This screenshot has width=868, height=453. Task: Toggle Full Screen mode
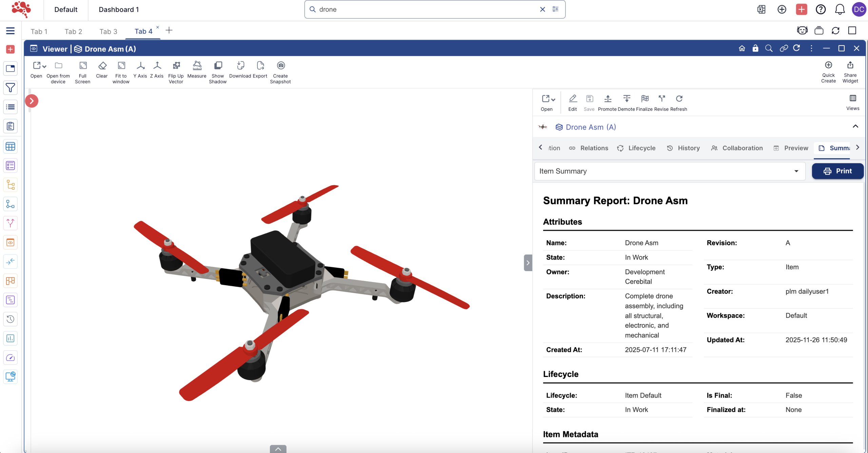[83, 65]
